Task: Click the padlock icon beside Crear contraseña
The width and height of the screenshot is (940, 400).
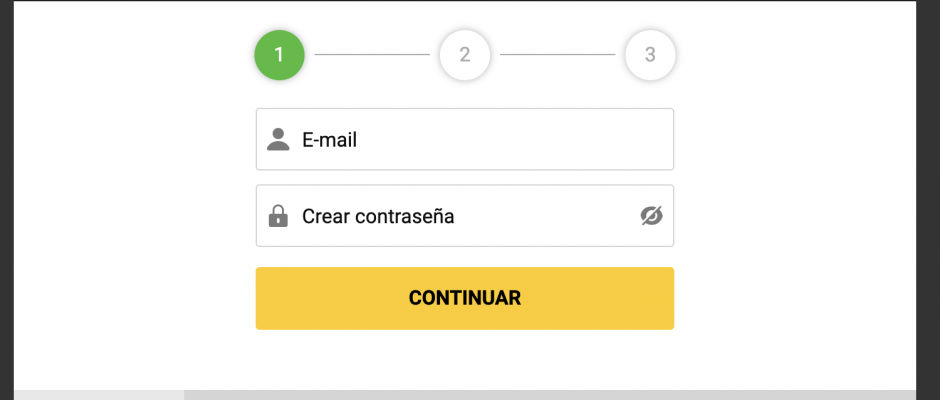Action: pyautogui.click(x=278, y=216)
